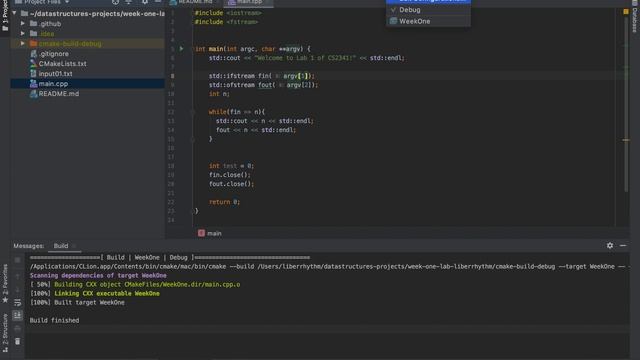Image resolution: width=640 pixels, height=360 pixels.
Task: Click the up arrow in Build toolbar
Action: point(18,276)
